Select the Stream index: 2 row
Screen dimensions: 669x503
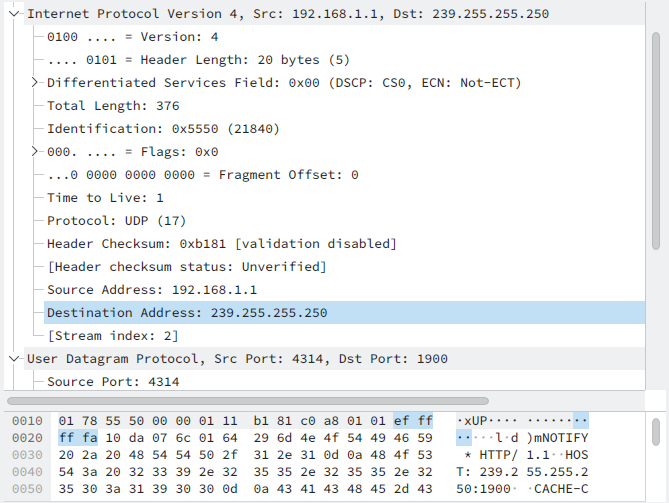[113, 336]
